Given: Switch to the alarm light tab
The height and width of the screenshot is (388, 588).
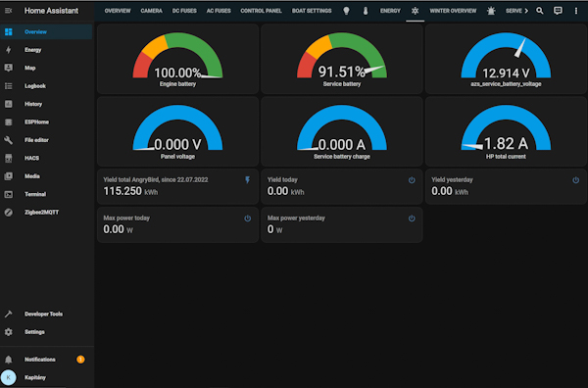Looking at the screenshot, I should coord(491,11).
